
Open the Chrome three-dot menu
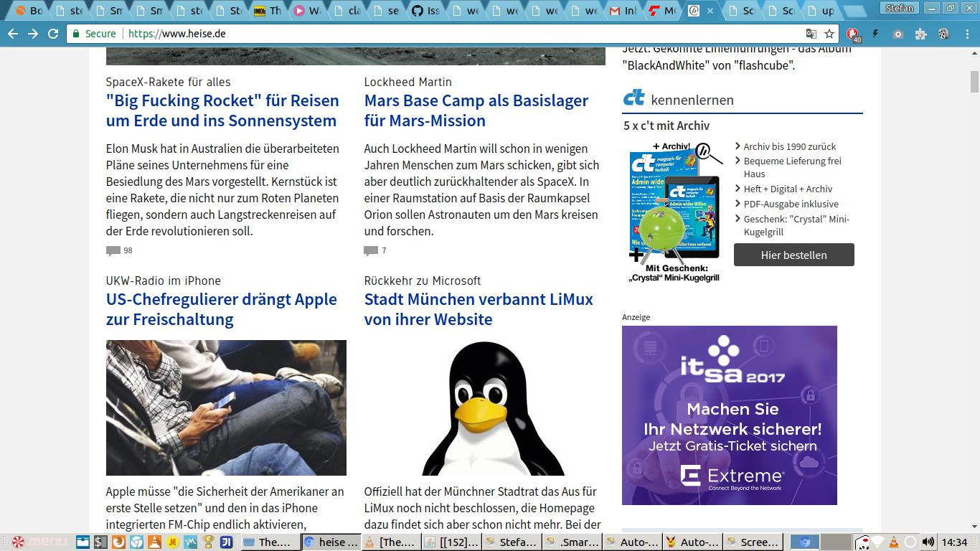[966, 34]
